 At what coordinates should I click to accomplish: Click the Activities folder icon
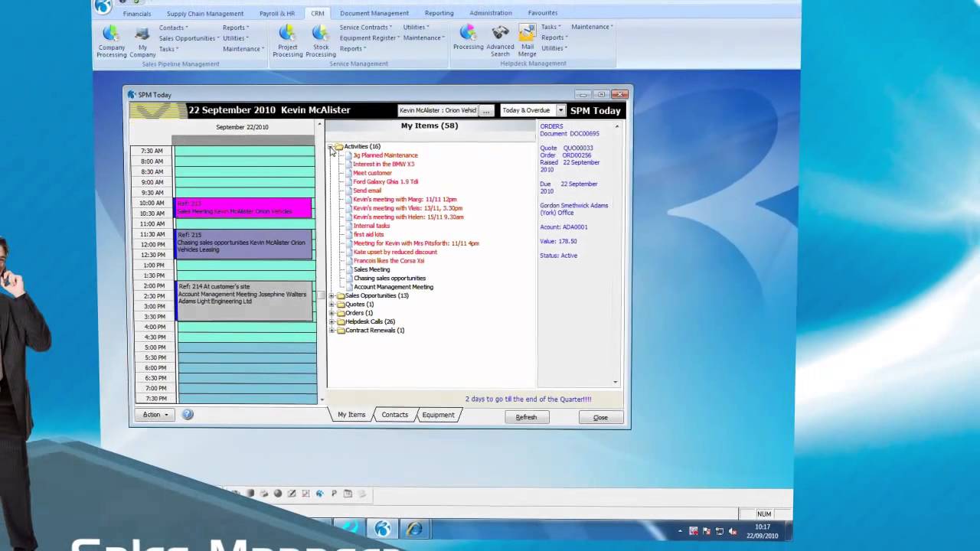coord(338,146)
